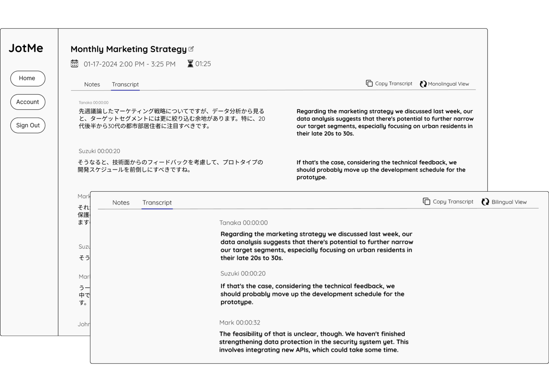
Task: Open the Notes tab in the top panel
Action: point(92,84)
